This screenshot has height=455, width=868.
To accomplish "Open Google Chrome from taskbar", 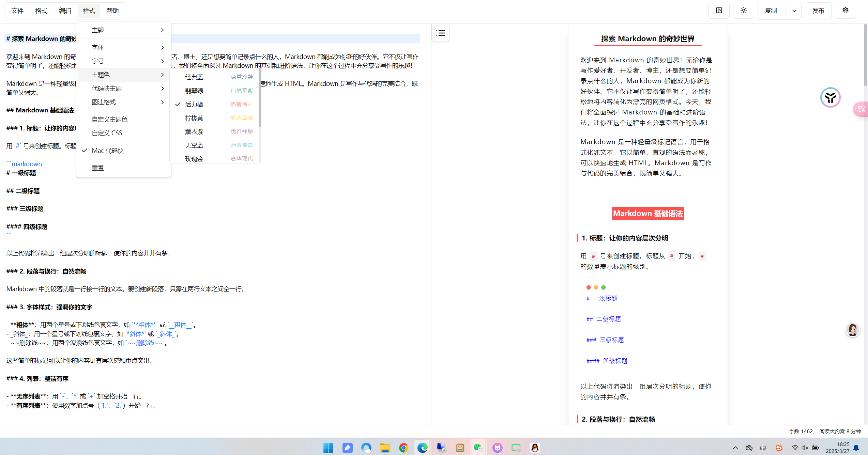I will pos(403,448).
